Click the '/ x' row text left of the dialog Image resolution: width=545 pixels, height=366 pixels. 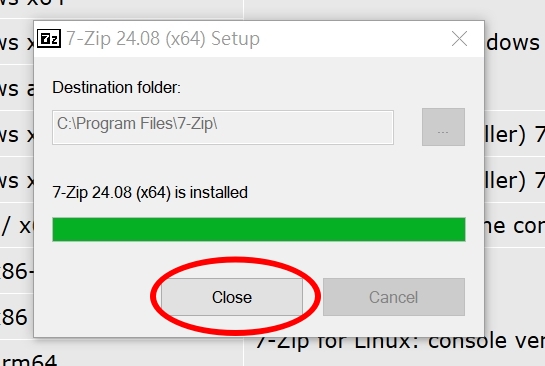tap(17, 227)
